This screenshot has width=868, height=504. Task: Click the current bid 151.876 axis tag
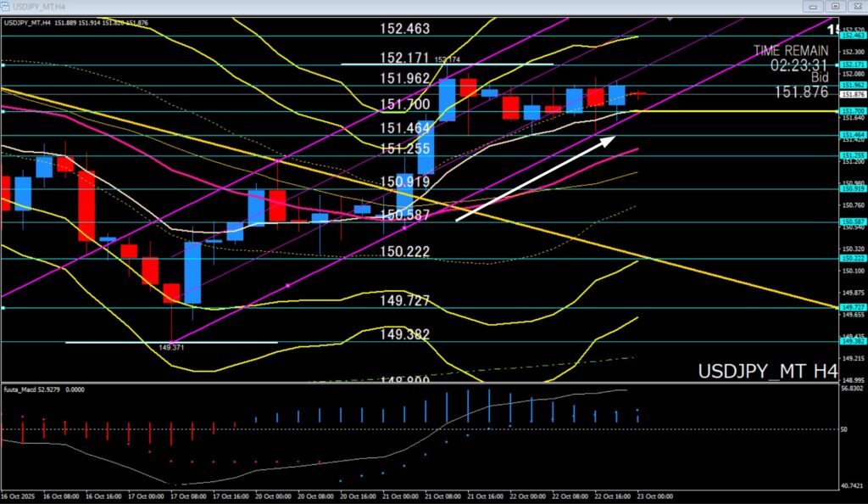(852, 95)
